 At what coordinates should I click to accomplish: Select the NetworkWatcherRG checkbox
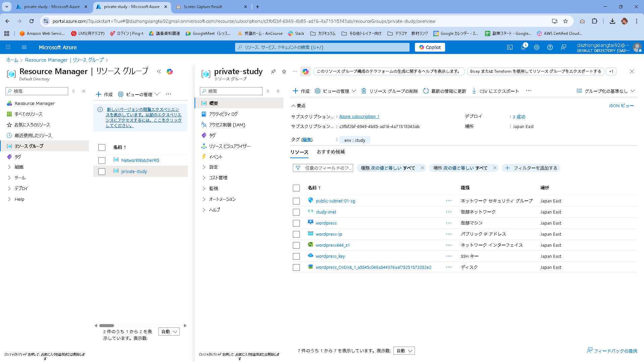click(x=102, y=161)
